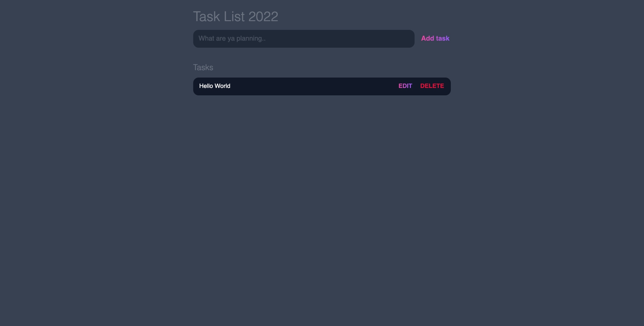Click the pink Add task label
Image resolution: width=644 pixels, height=326 pixels.
coord(435,39)
